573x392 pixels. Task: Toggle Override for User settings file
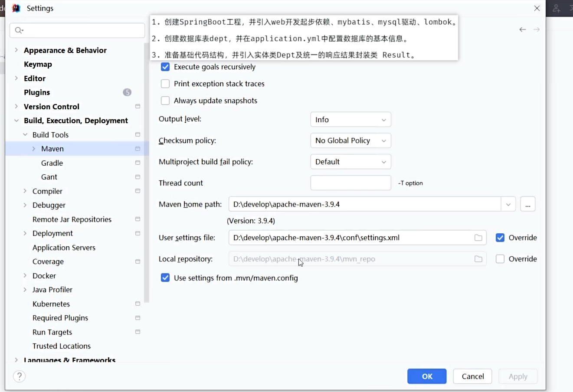(x=500, y=238)
